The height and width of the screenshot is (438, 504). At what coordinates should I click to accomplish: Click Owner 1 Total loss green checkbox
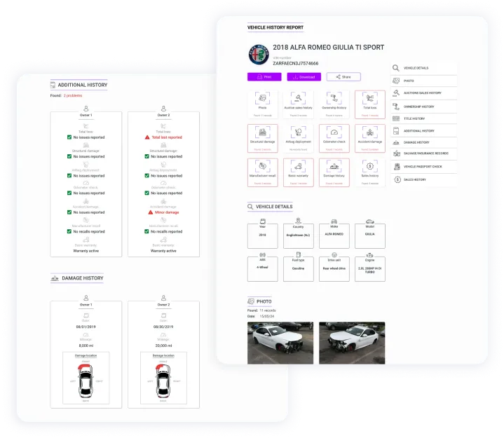click(x=69, y=138)
